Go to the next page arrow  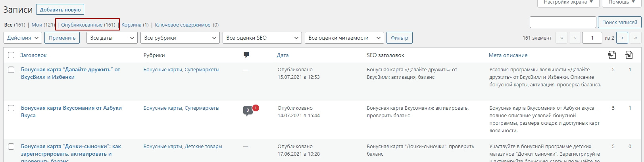click(x=622, y=38)
